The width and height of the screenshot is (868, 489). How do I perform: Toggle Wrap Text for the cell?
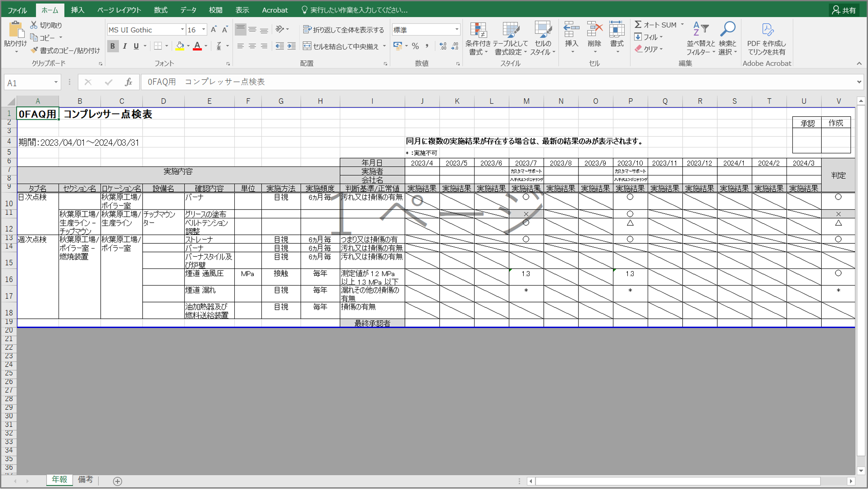click(x=307, y=29)
